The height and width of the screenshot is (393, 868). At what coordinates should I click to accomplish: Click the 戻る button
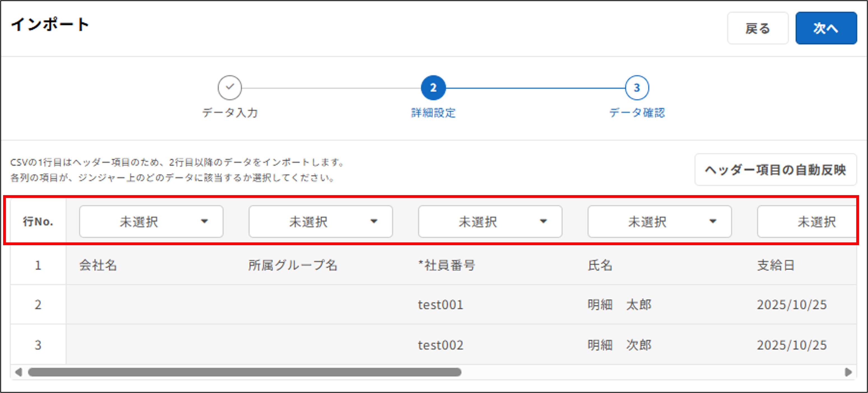point(757,29)
